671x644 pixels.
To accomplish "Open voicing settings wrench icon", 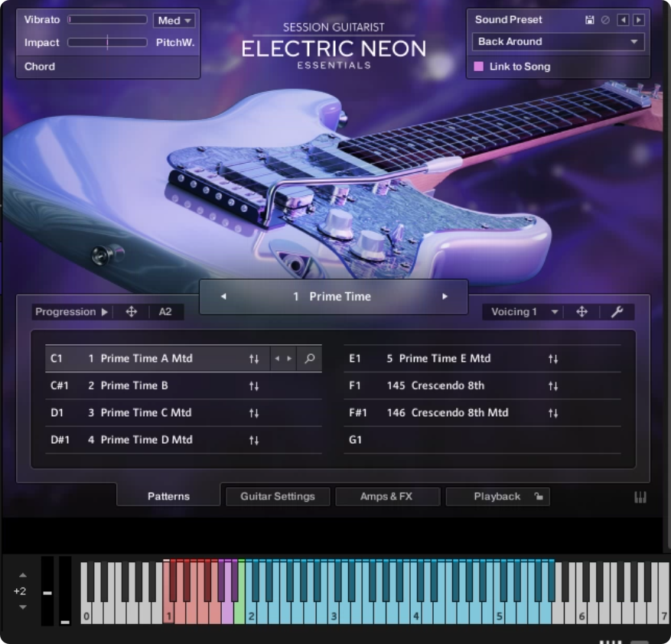I will click(617, 311).
